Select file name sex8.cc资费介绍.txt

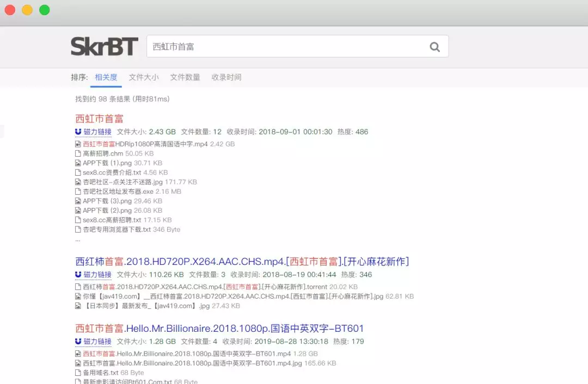112,172
